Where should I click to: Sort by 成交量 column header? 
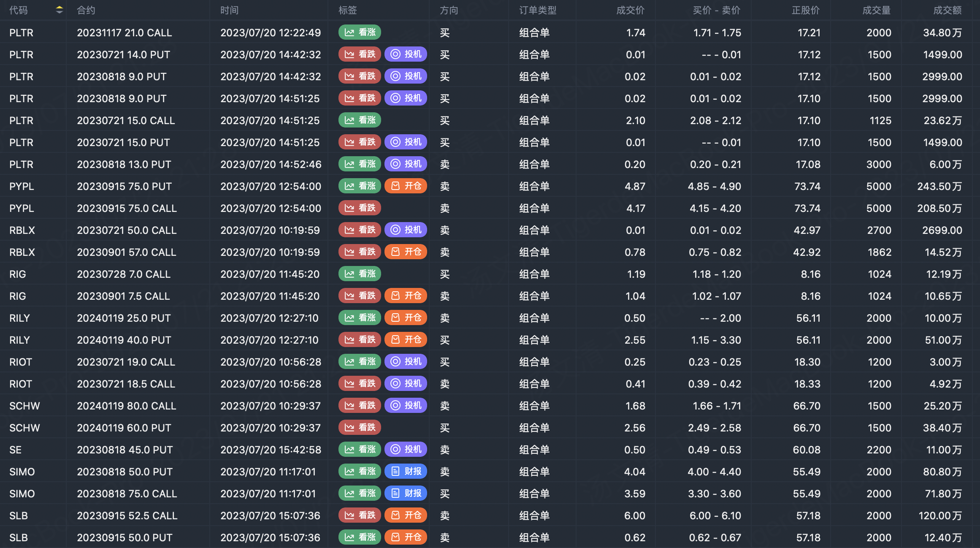click(x=876, y=10)
